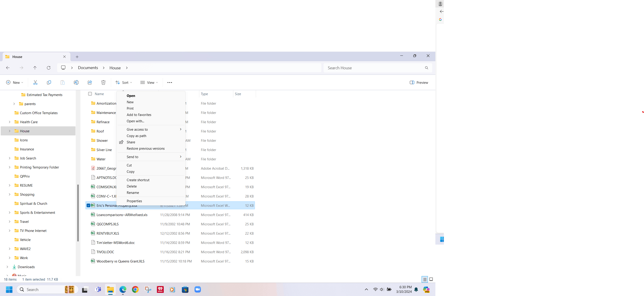Expand the Health Care folder tree node
This screenshot has width=644, height=296.
tap(10, 122)
